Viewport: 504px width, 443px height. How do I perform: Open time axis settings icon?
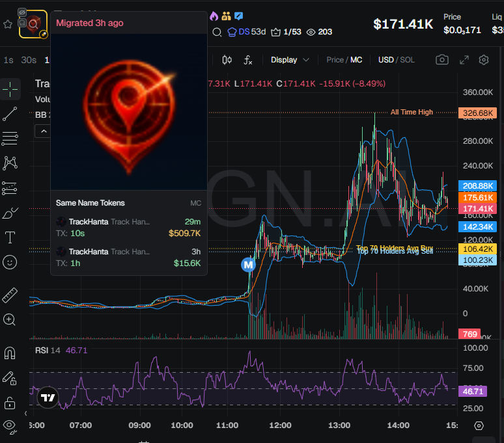[x=479, y=425]
